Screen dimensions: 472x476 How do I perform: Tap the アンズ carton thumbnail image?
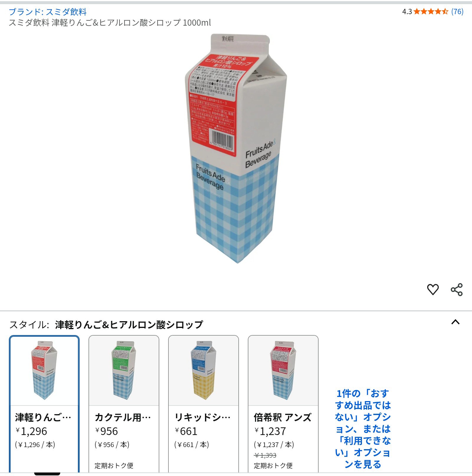283,370
